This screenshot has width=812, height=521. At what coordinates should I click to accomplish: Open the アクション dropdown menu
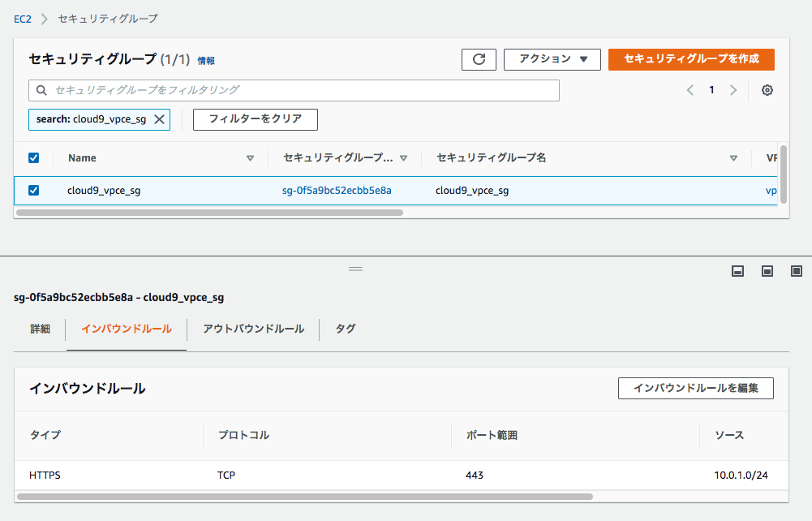click(x=552, y=59)
